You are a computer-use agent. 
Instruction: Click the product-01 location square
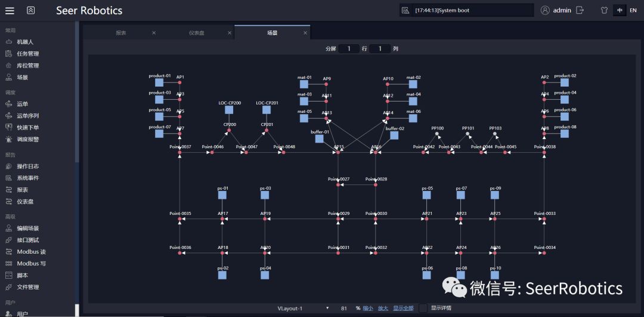tap(159, 83)
